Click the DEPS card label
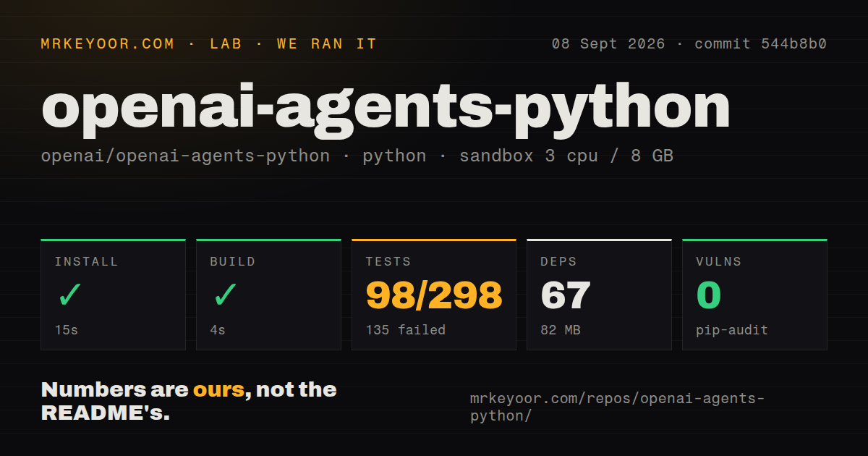 559,262
